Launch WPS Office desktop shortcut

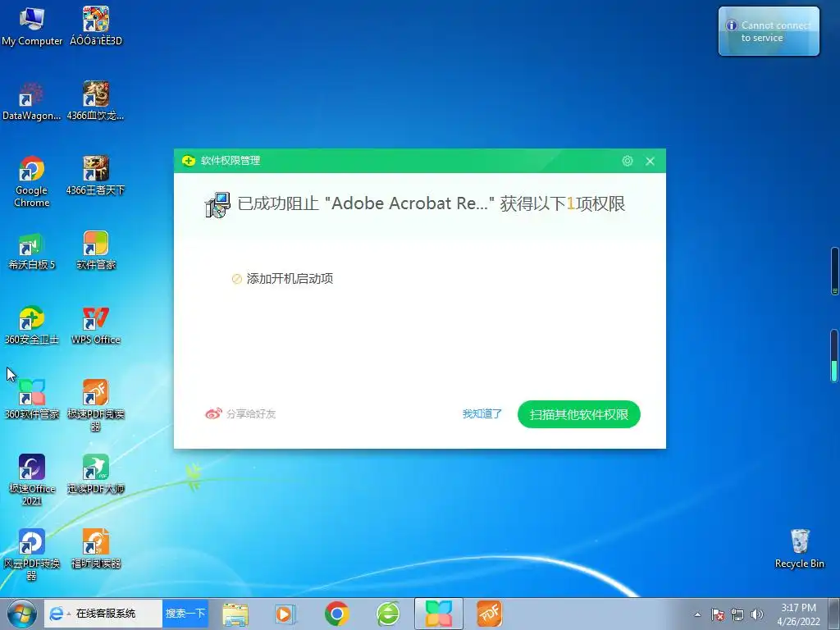[x=96, y=326]
